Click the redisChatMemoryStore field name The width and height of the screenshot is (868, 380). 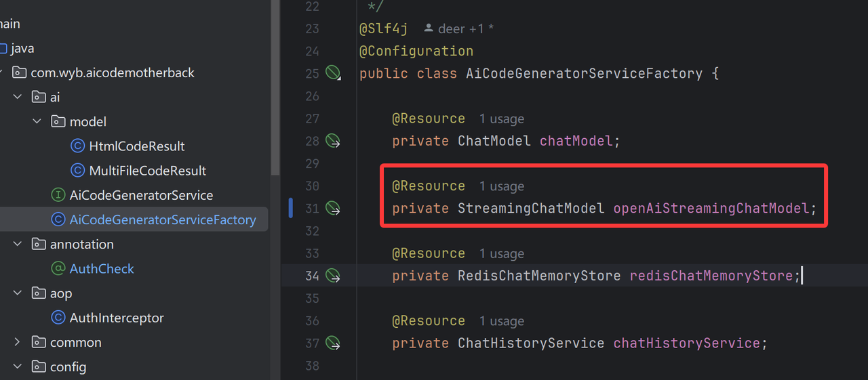711,276
